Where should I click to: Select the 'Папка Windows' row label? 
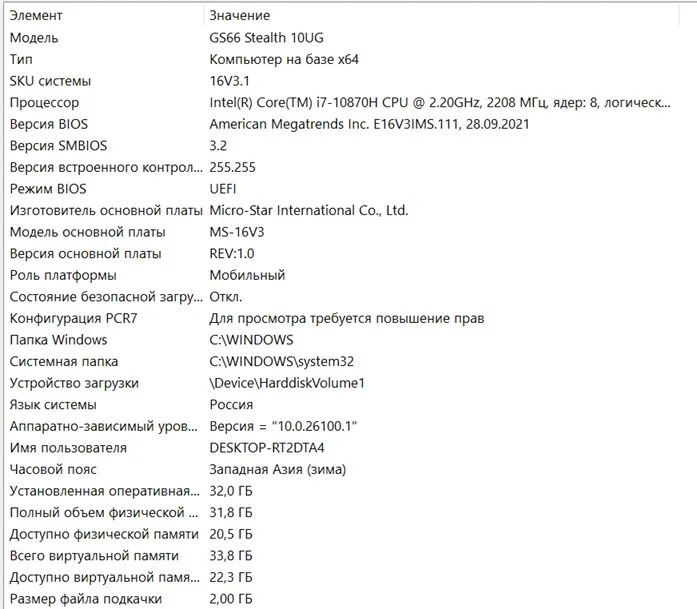tap(58, 340)
